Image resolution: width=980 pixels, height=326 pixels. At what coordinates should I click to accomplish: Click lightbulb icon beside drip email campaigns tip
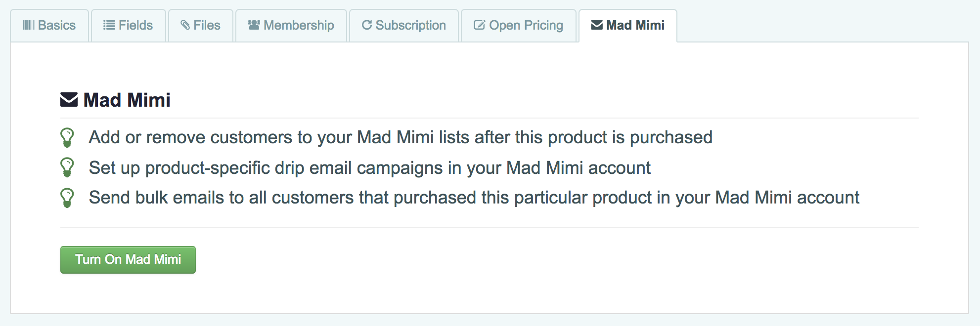coord(67,167)
